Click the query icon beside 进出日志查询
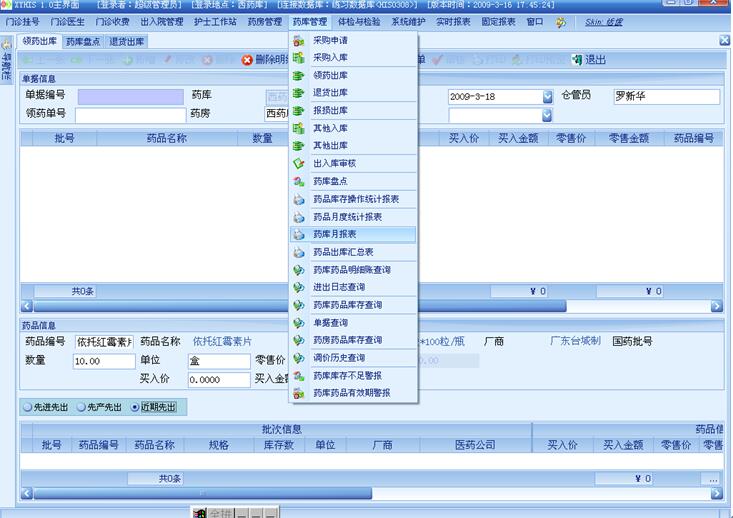The width and height of the screenshot is (733, 518). (x=299, y=288)
